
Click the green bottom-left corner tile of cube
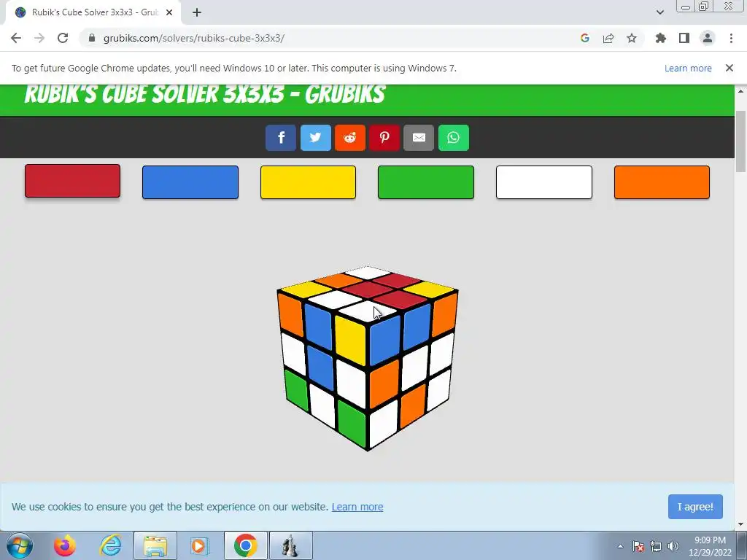pos(296,390)
